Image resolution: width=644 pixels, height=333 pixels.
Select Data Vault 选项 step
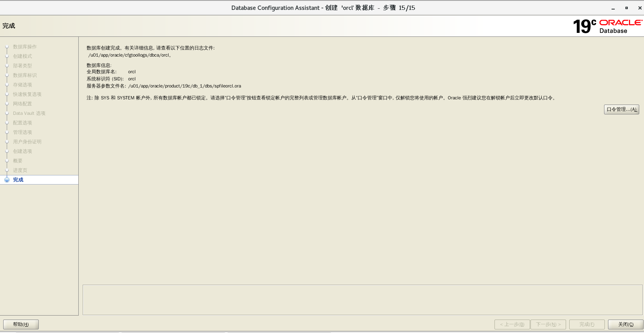pyautogui.click(x=29, y=113)
